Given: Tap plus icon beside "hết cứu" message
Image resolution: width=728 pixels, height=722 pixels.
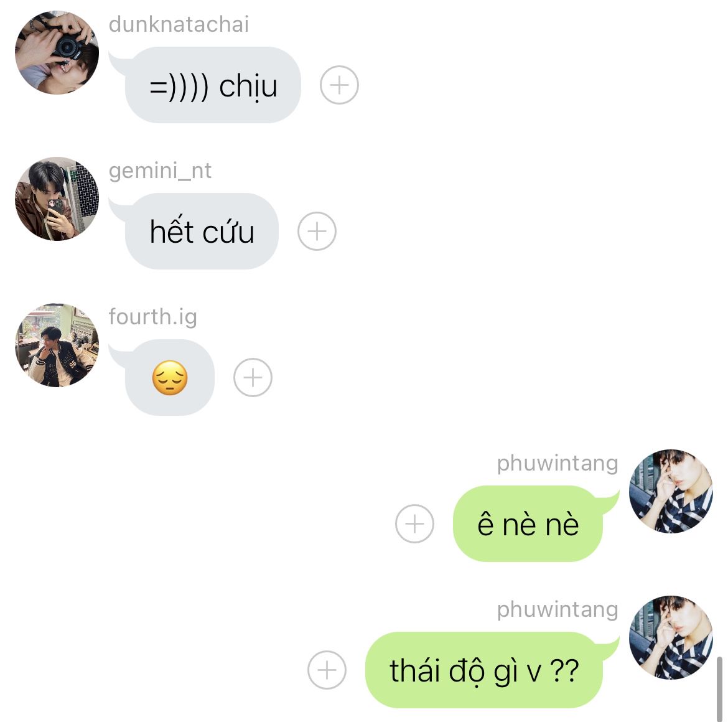Looking at the screenshot, I should click(x=317, y=231).
